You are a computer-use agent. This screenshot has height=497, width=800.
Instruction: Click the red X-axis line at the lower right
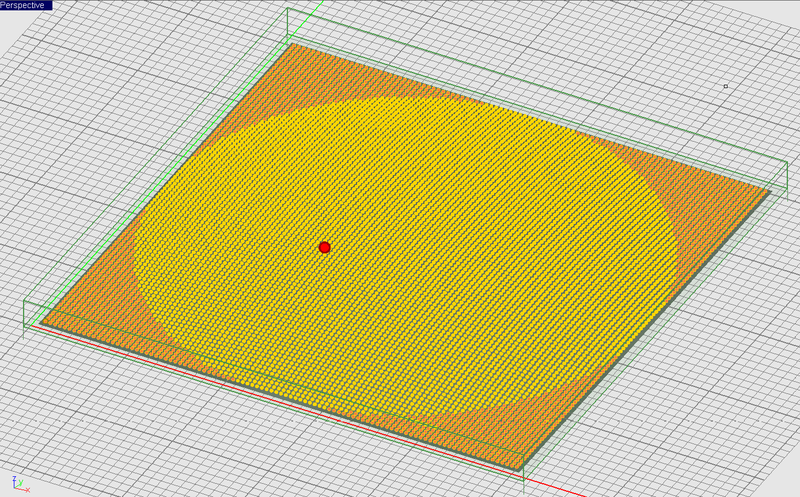pyautogui.click(x=556, y=487)
